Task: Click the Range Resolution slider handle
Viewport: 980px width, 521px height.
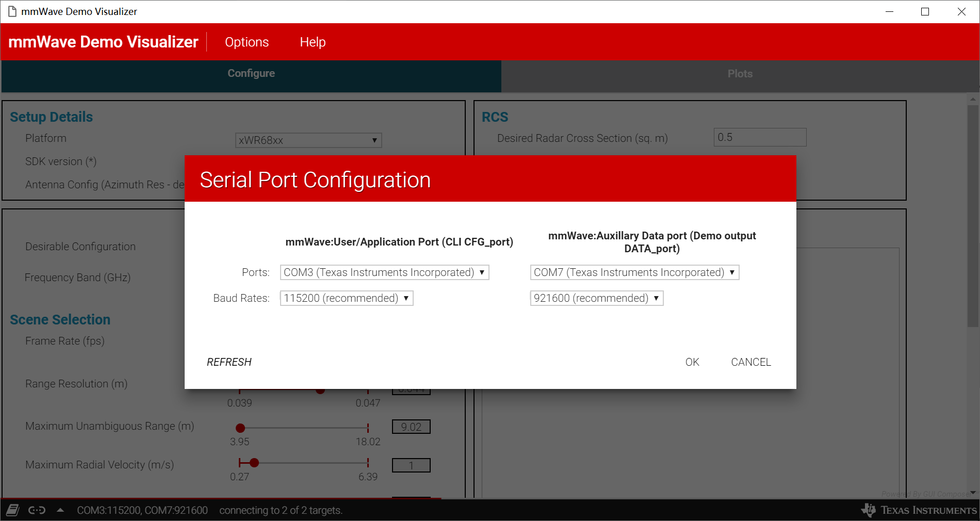Action: tap(320, 391)
